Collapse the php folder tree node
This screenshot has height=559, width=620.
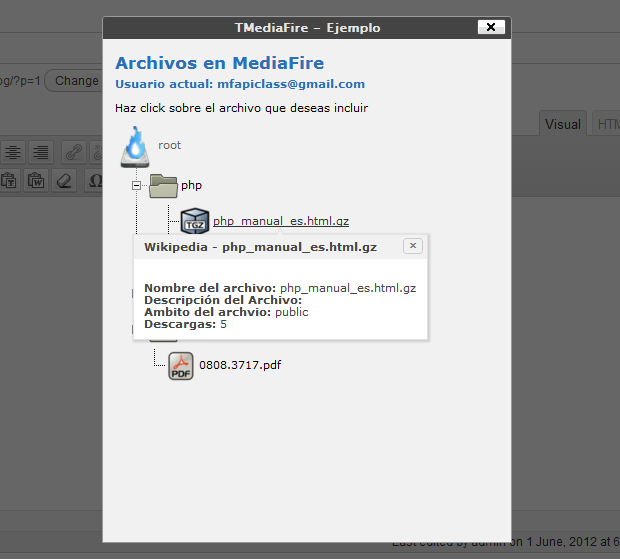(x=136, y=185)
